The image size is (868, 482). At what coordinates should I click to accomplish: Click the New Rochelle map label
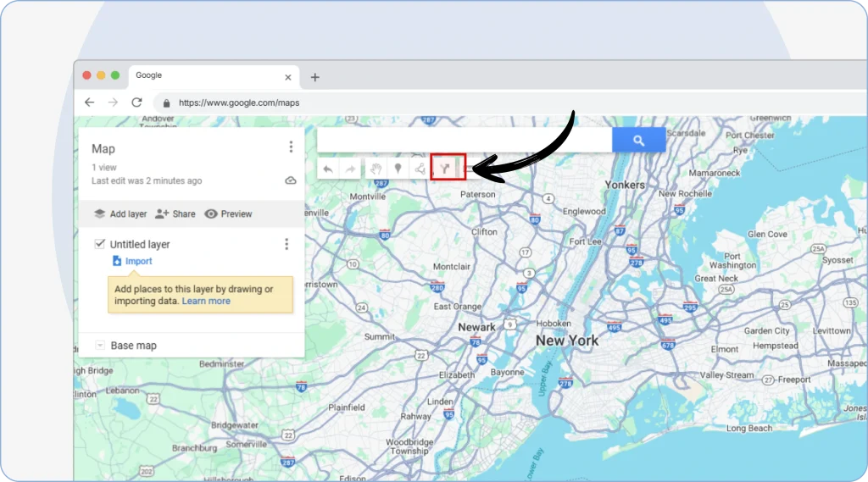coord(685,193)
